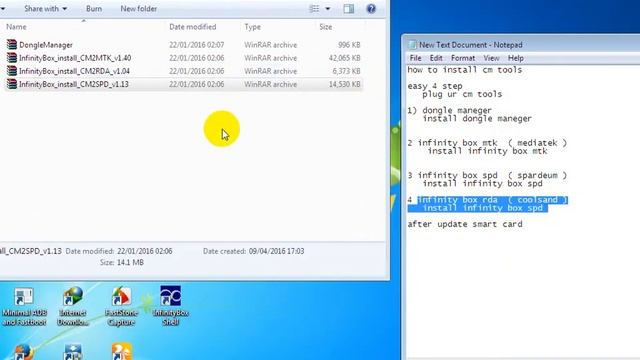
Task: Click 'plug ur cm tools' line in Notepad
Action: 462,94
